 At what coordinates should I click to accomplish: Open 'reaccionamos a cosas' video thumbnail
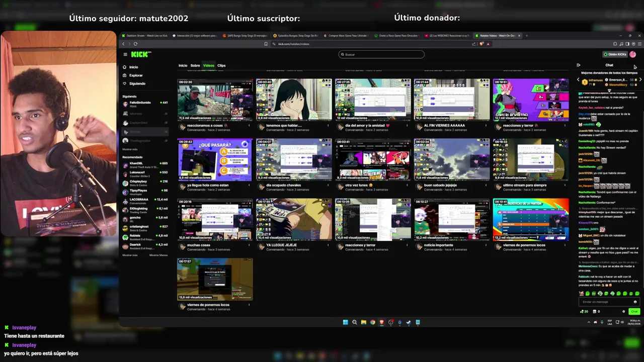(x=215, y=100)
